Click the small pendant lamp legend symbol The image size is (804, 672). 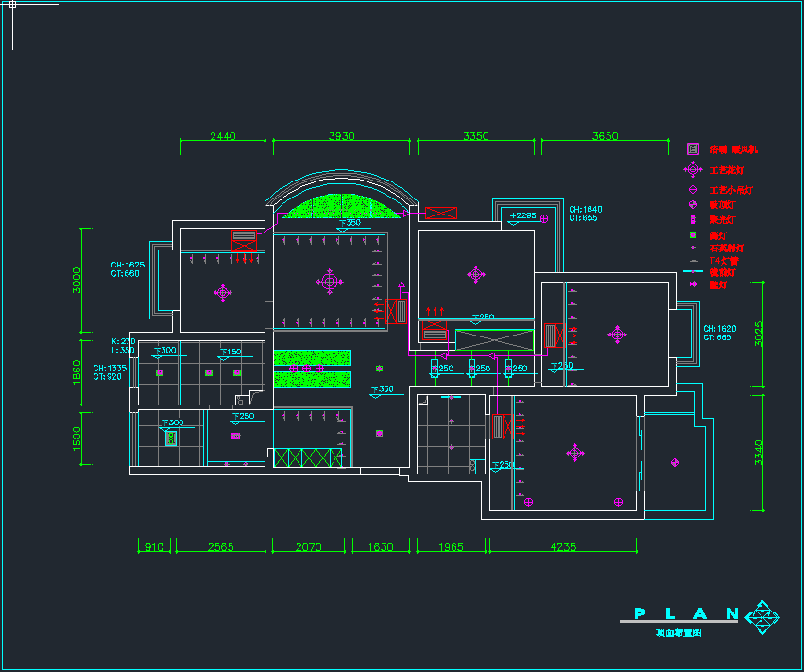(693, 190)
